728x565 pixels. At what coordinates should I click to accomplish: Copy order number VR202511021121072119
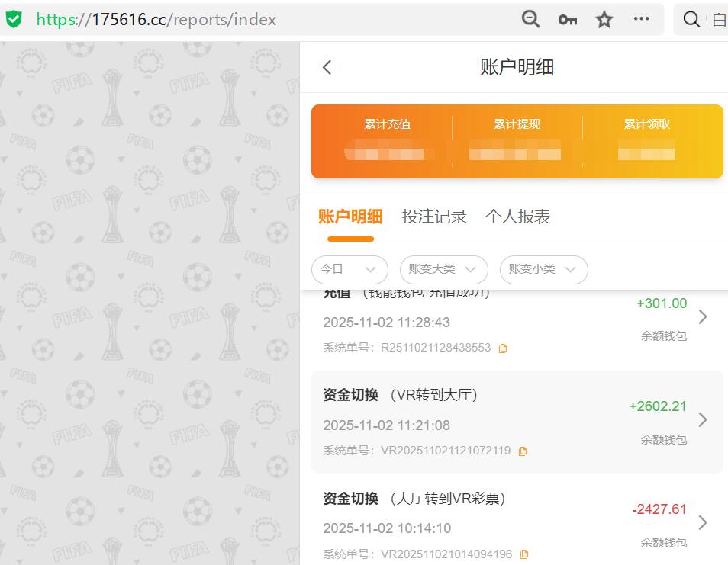pos(523,451)
